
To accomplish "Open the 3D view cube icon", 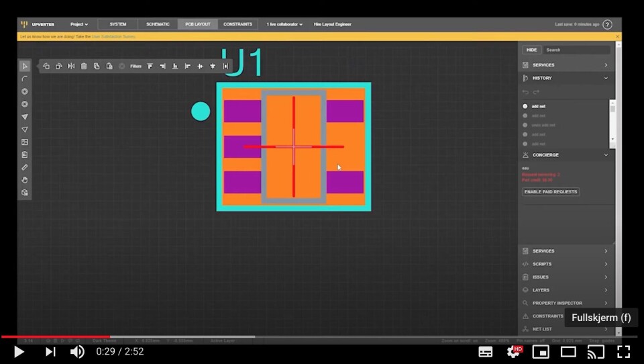I will [x=25, y=193].
